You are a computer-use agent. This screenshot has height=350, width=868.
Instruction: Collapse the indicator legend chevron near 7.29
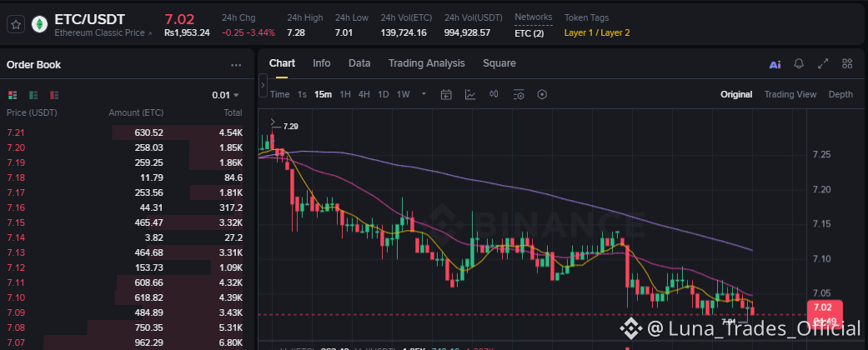[x=273, y=122]
